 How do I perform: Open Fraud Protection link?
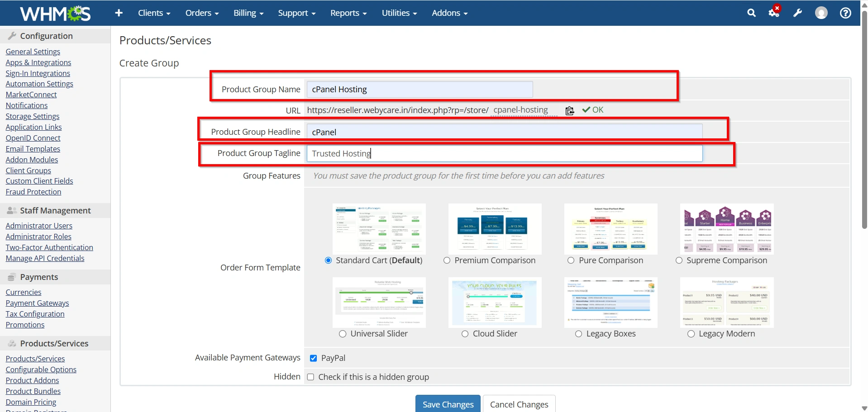point(33,192)
